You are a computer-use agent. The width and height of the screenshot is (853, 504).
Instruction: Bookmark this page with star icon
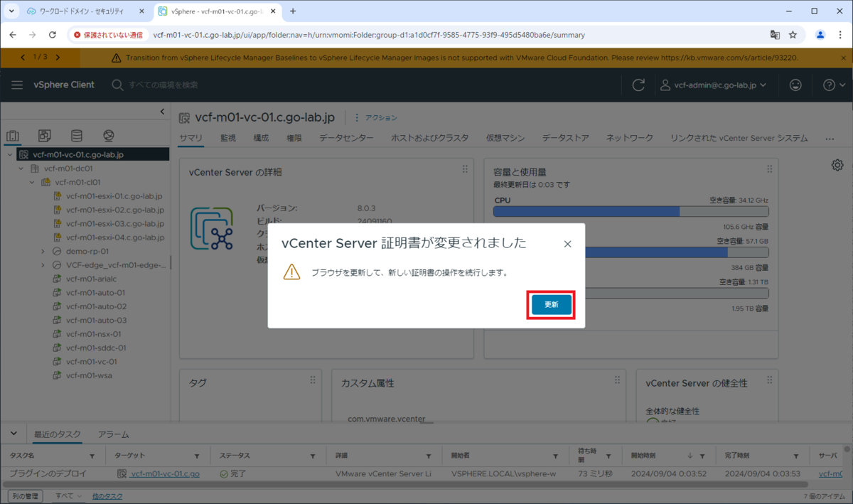pyautogui.click(x=793, y=34)
